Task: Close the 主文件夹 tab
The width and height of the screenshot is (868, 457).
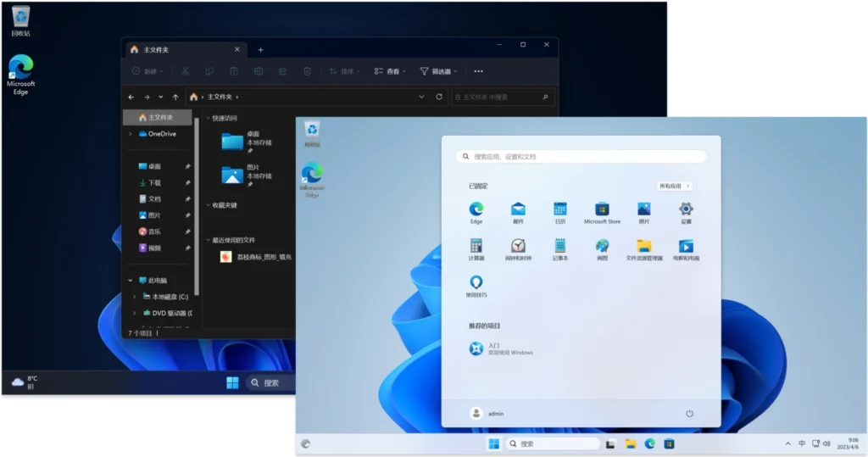Action: [x=237, y=49]
